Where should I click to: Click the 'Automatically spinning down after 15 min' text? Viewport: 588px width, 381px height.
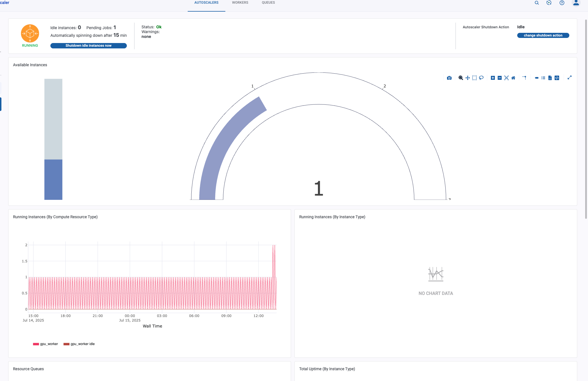tap(89, 35)
